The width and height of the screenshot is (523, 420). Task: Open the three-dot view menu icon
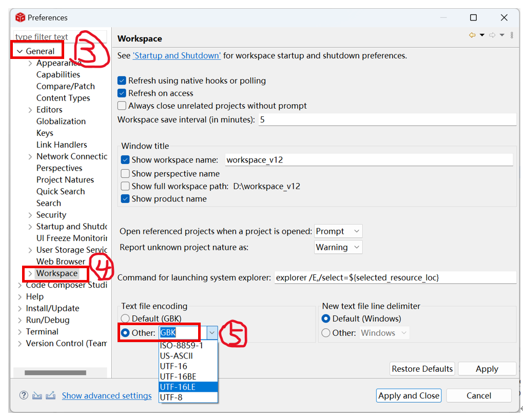click(x=512, y=35)
